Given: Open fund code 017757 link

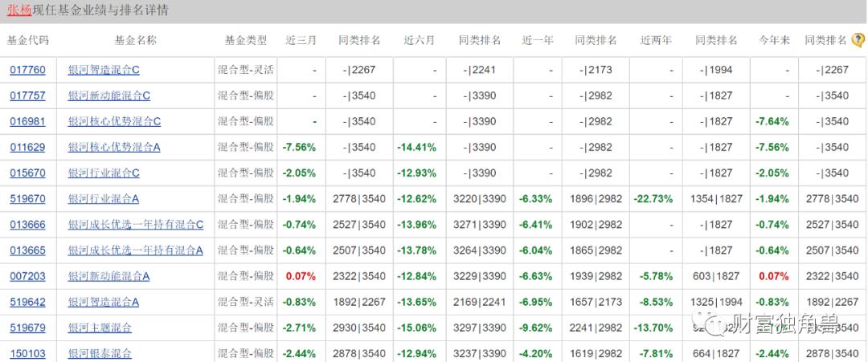Looking at the screenshot, I should coord(27,96).
